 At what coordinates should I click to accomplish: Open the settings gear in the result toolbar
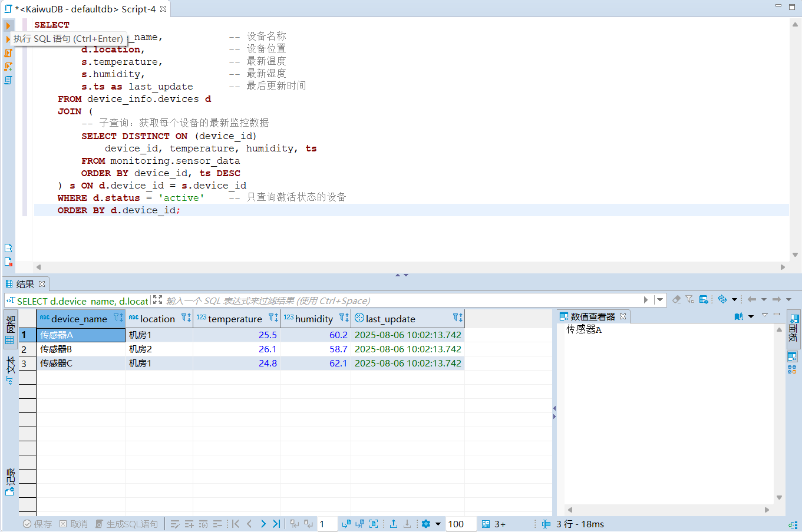pos(426,524)
